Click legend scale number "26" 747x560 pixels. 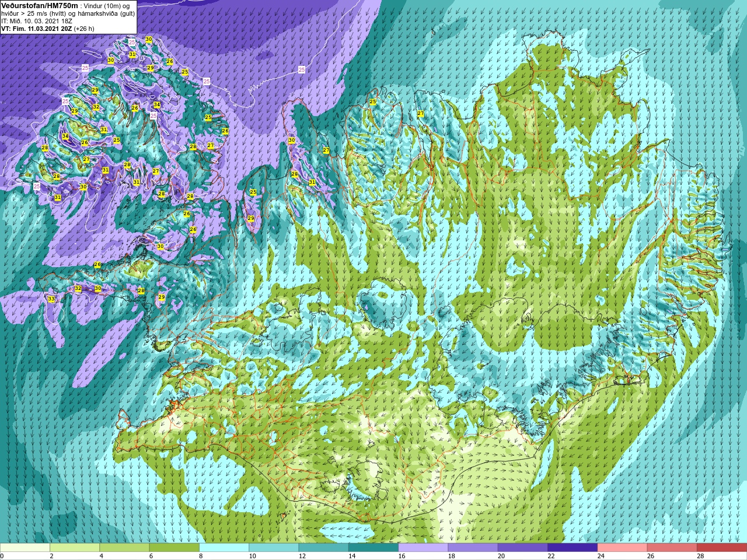[651, 556]
